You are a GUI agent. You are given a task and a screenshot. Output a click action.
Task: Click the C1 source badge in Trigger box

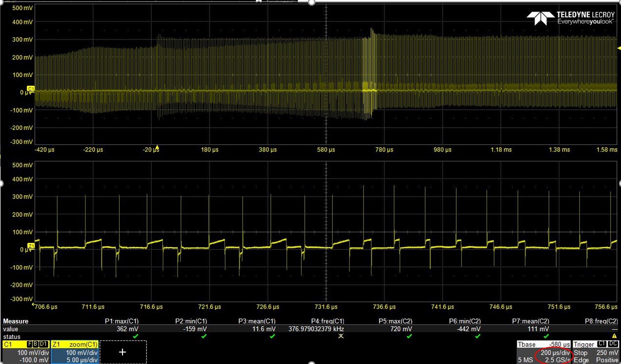click(602, 344)
